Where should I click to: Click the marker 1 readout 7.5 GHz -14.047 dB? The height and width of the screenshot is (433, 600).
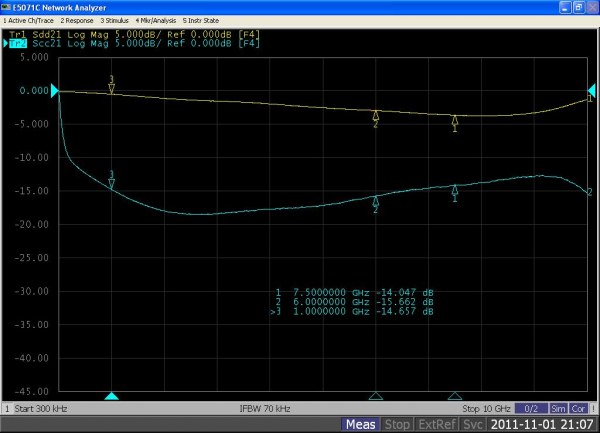pos(354,293)
